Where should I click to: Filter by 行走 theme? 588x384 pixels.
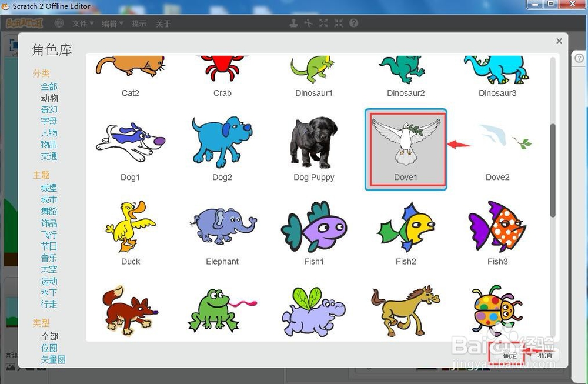[49, 305]
